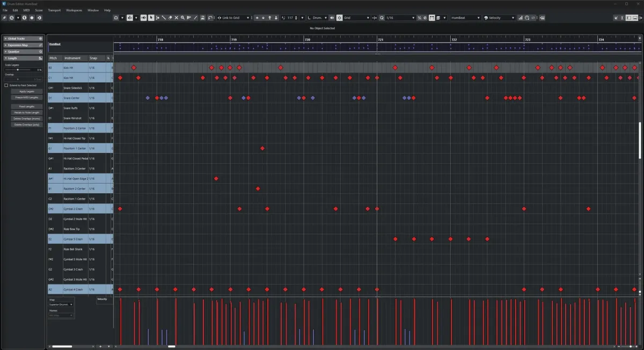This screenshot has height=350, width=644.
Task: Toggle Acoustic Feedback speaker icon
Action: pyautogui.click(x=143, y=18)
